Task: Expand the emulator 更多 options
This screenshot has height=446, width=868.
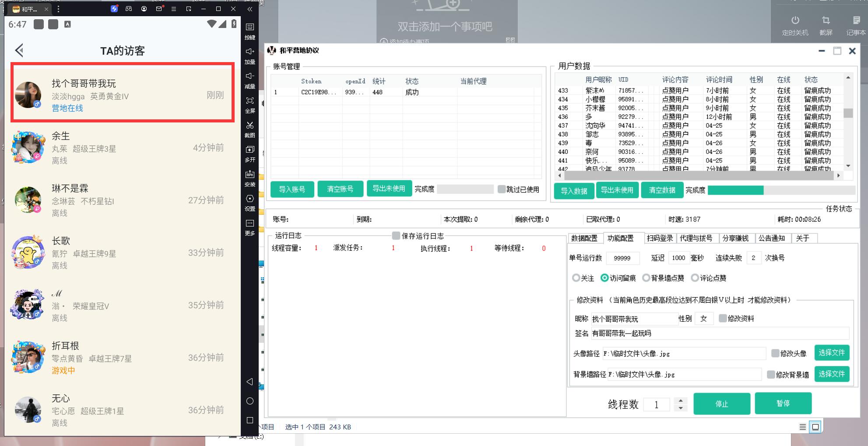Action: point(250,223)
